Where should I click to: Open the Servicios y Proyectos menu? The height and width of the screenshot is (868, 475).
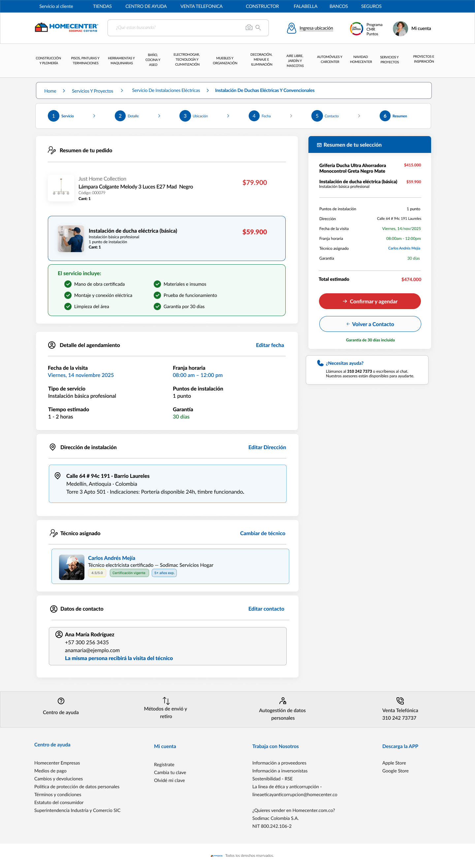389,60
